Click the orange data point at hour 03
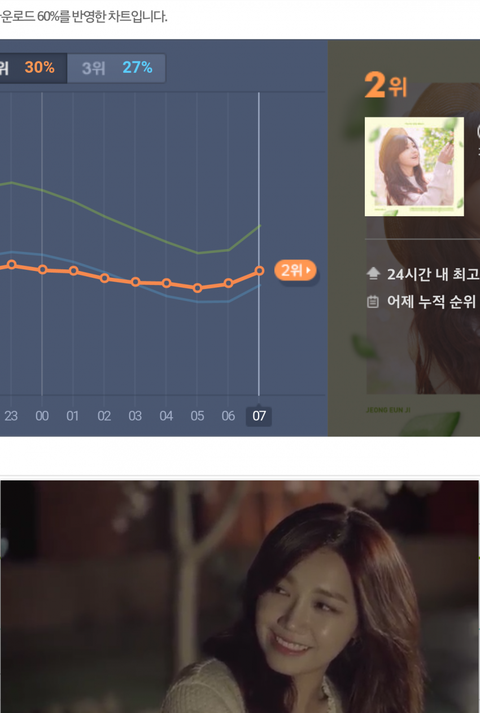 pyautogui.click(x=135, y=282)
